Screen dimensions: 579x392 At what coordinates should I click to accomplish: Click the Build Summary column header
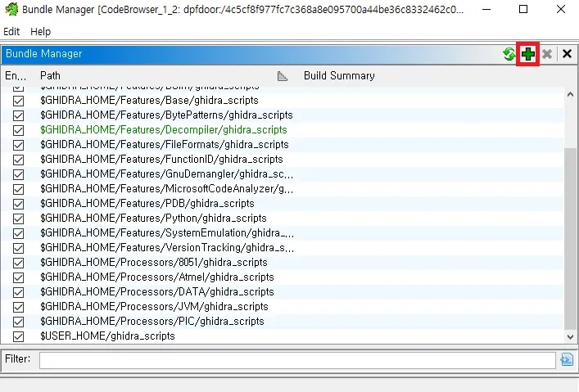tap(339, 76)
